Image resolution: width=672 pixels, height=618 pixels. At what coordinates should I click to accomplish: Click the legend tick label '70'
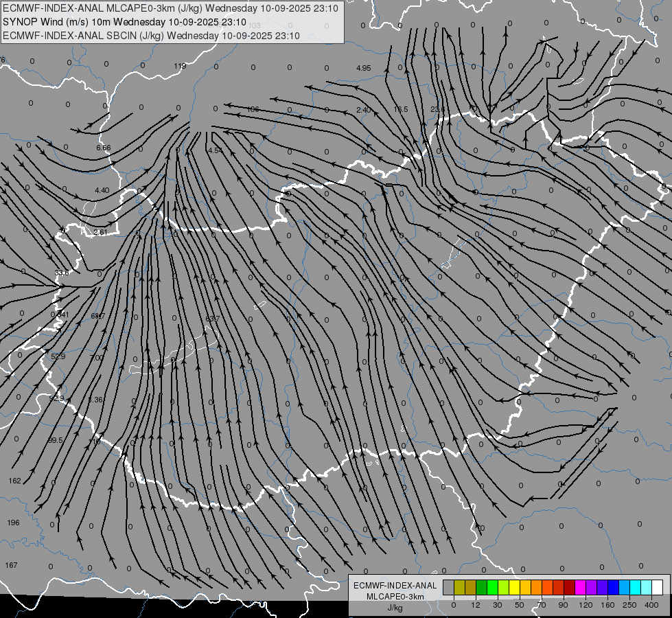coord(542,605)
